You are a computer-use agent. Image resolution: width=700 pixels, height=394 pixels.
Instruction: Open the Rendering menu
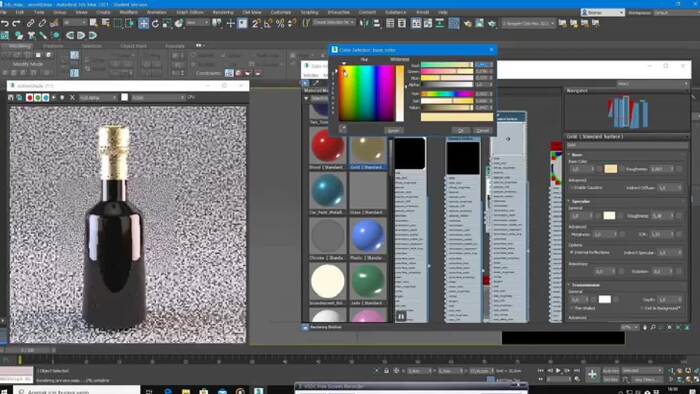tap(223, 12)
